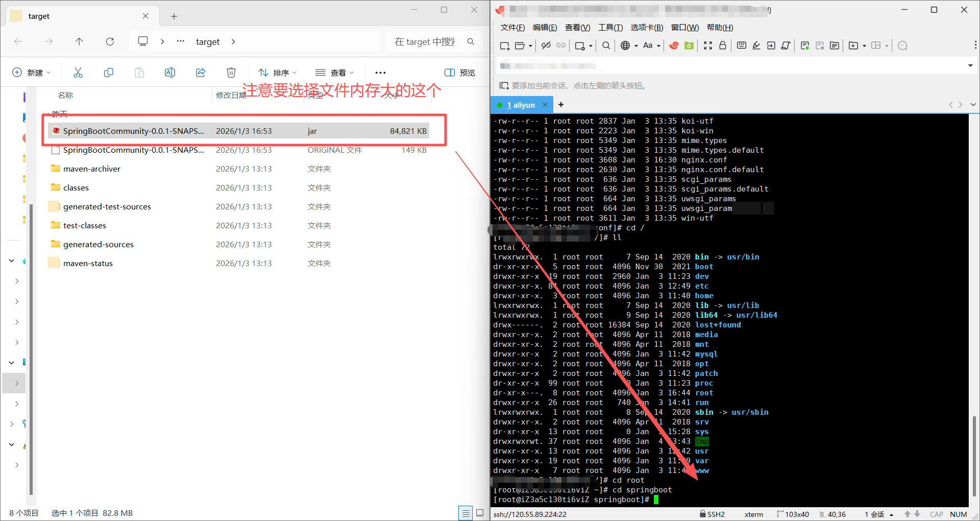Open the 帮助(H) menu in Xshell
This screenshot has width=980, height=521.
pos(720,28)
